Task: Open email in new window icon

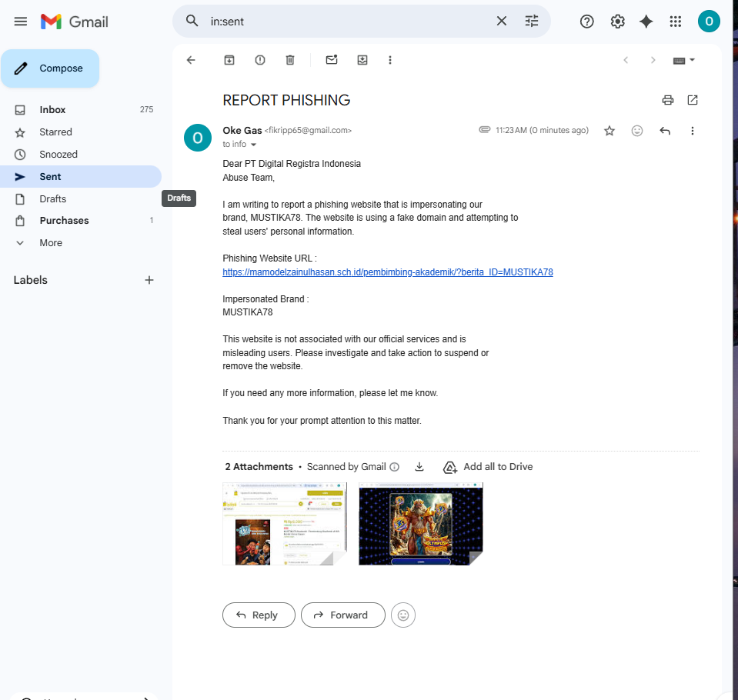Action: click(x=693, y=100)
